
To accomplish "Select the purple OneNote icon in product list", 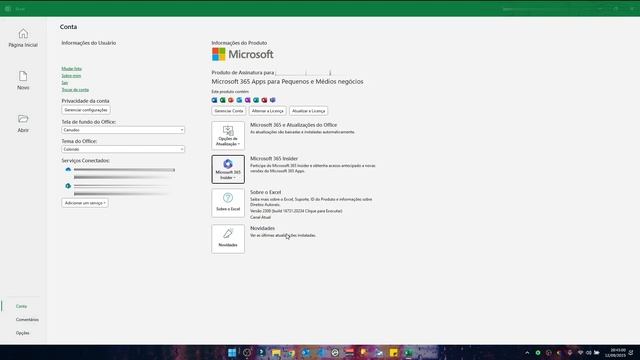I will (x=247, y=100).
